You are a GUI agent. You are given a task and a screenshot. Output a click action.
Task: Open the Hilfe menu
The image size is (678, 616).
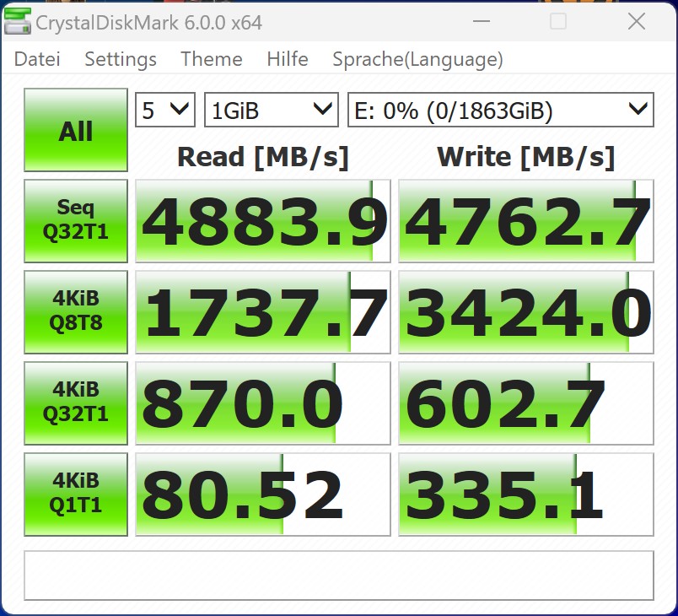pyautogui.click(x=288, y=59)
